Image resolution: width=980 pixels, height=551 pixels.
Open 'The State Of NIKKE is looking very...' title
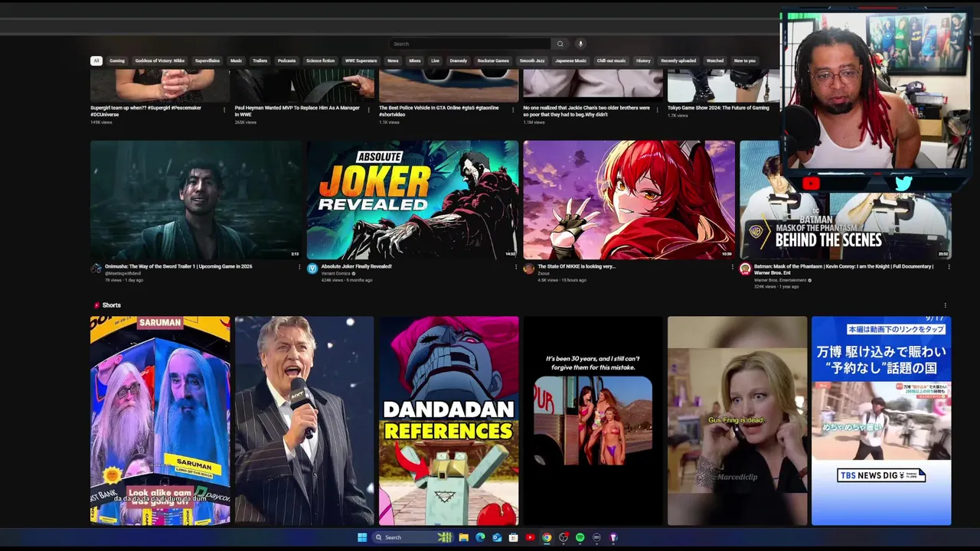click(x=577, y=266)
